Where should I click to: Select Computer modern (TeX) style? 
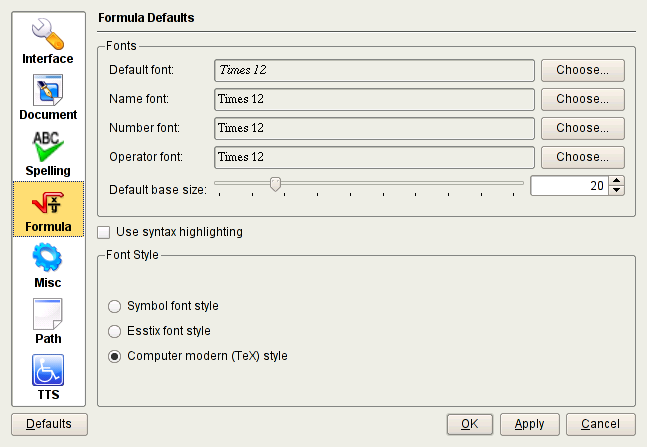(x=114, y=356)
